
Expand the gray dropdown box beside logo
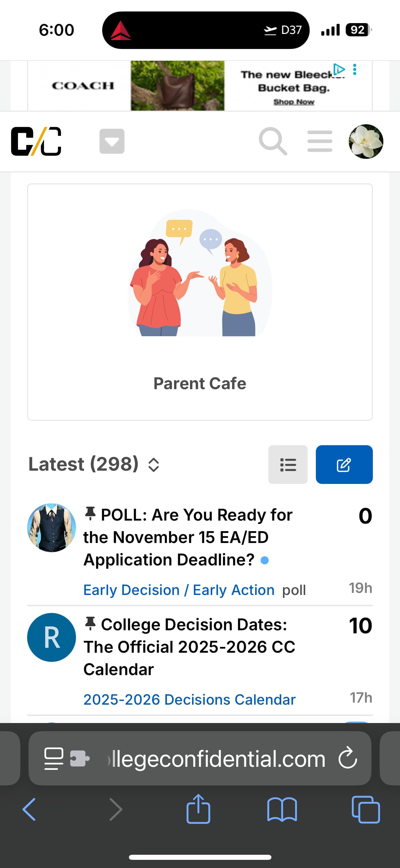tap(112, 141)
